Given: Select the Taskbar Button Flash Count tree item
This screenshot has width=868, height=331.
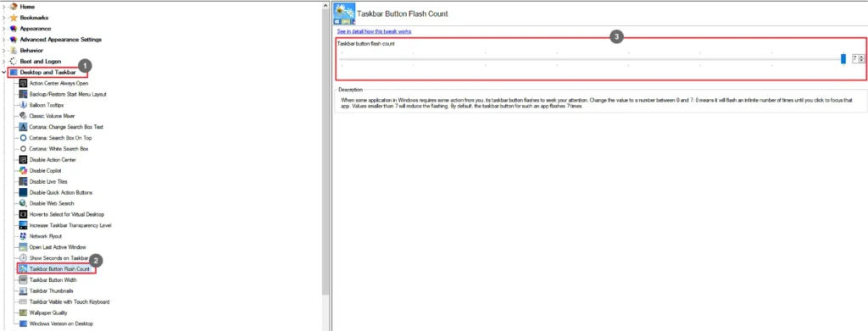Looking at the screenshot, I should pyautogui.click(x=59, y=269).
